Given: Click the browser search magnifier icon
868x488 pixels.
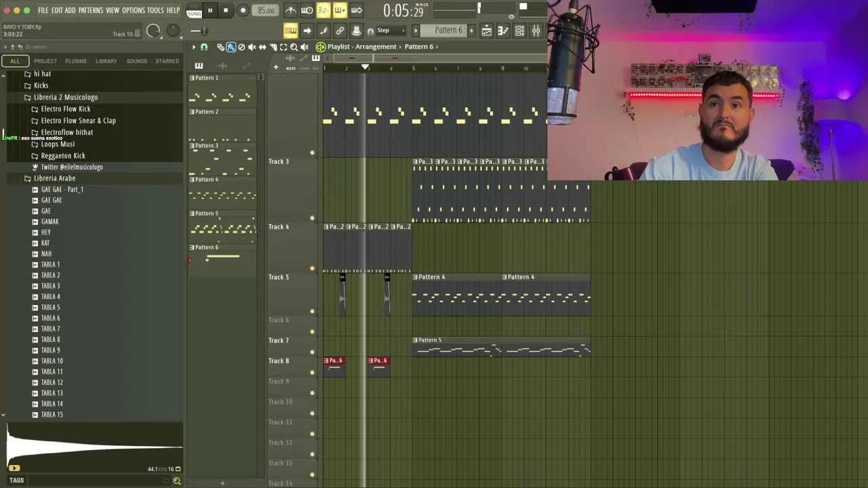Looking at the screenshot, I should (x=176, y=481).
